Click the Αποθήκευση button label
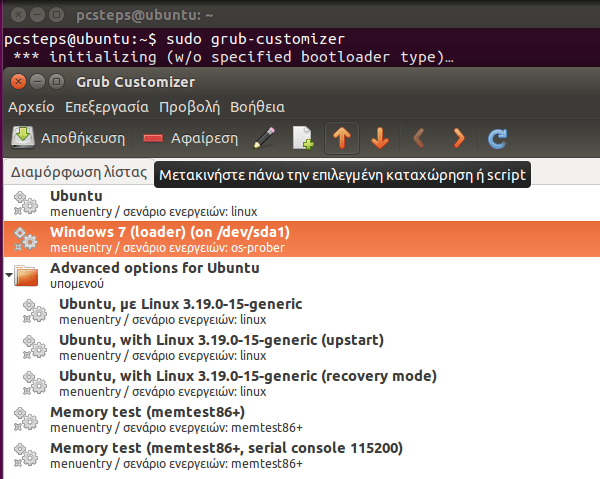The width and height of the screenshot is (600, 479). (83, 138)
